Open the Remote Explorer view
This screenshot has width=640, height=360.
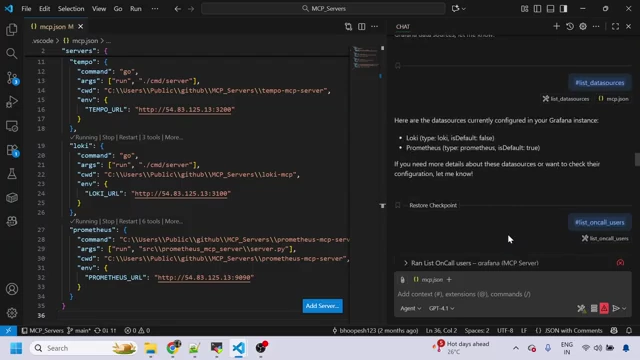[x=12, y=126]
